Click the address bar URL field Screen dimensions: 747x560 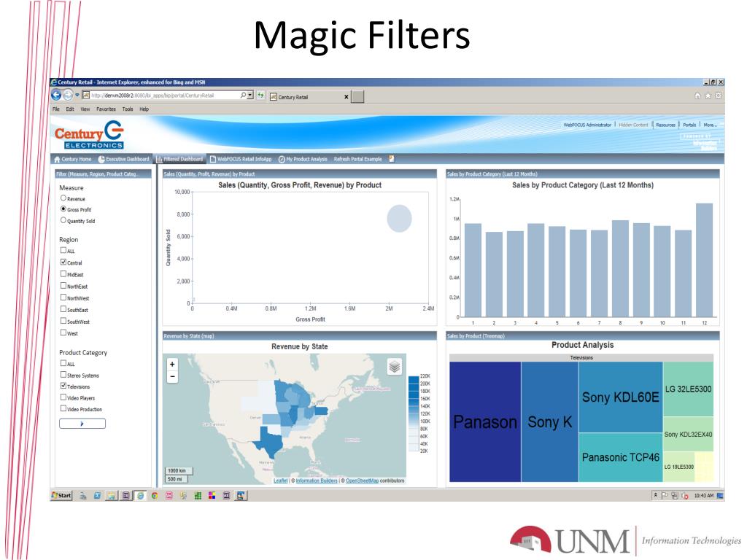point(164,96)
